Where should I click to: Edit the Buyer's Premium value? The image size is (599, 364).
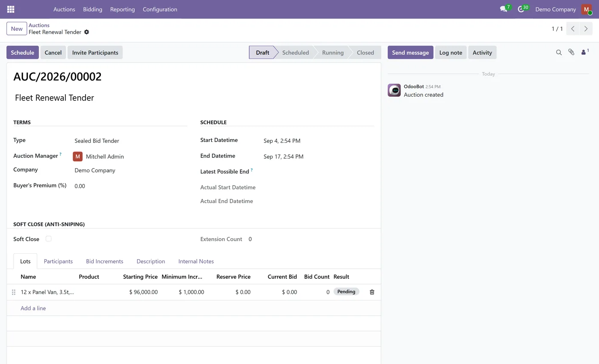coord(130,186)
